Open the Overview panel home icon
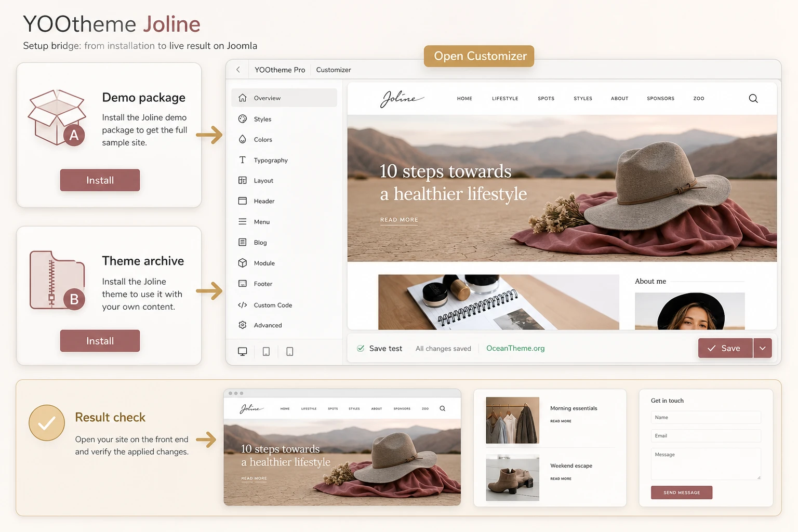 pyautogui.click(x=243, y=98)
